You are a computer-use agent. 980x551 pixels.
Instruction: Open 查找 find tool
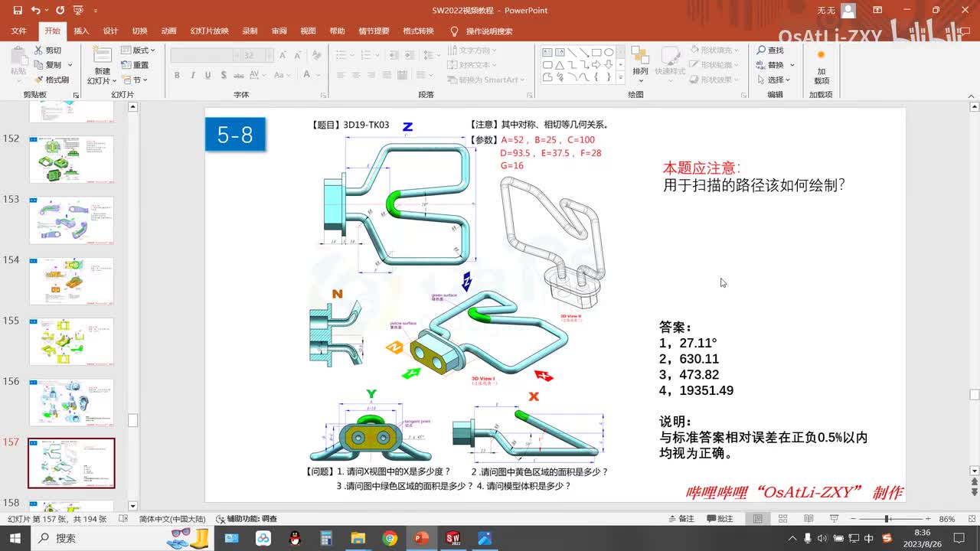point(770,51)
